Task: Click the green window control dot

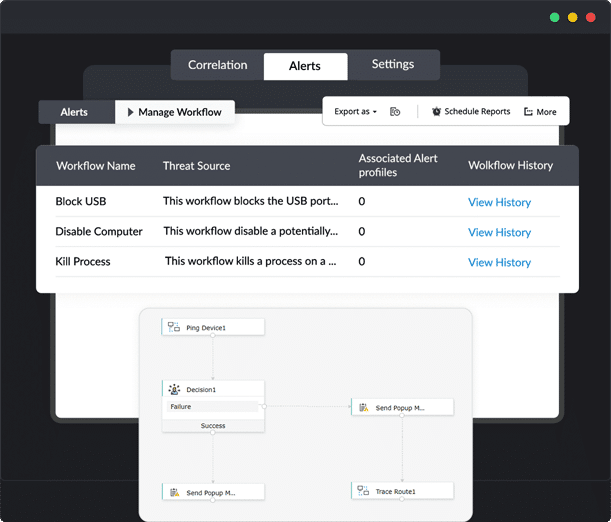Action: 554,18
